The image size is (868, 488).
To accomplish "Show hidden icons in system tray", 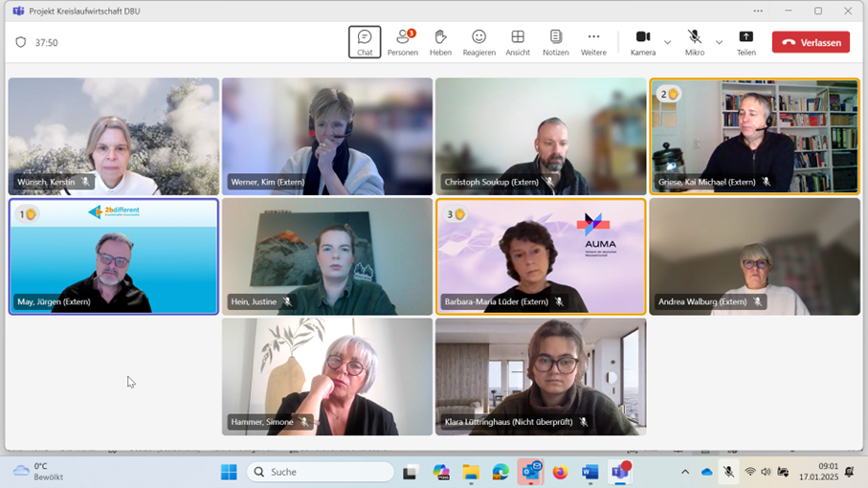I will click(685, 472).
